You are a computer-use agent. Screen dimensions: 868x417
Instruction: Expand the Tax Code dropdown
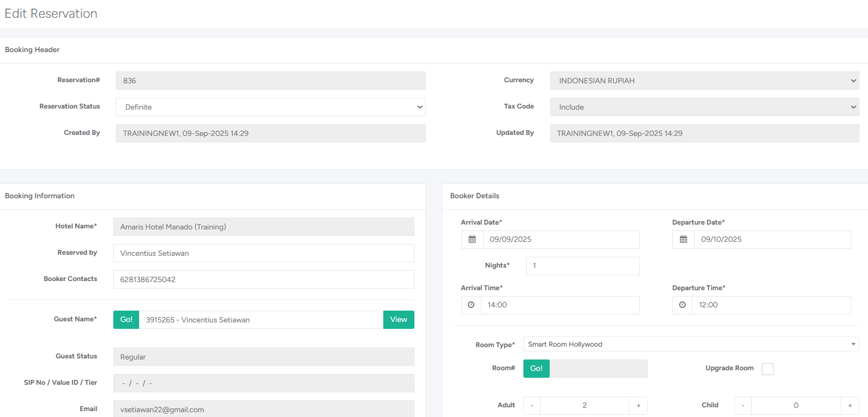704,107
